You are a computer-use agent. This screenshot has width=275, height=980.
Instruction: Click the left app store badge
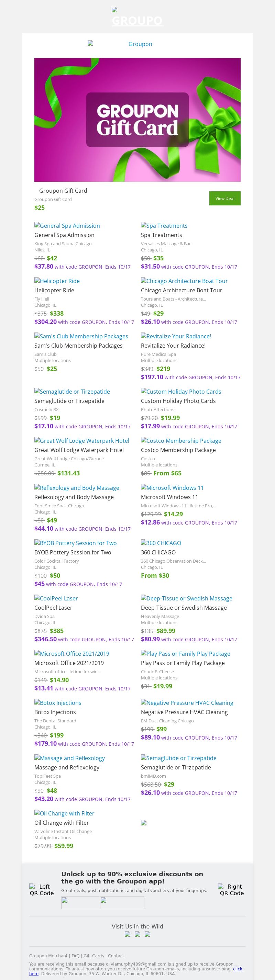(x=80, y=903)
